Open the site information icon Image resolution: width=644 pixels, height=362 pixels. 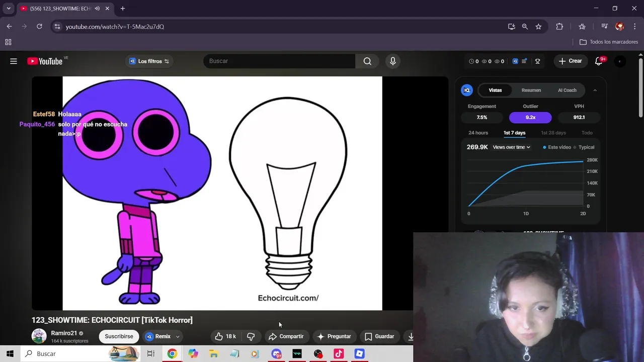tap(57, 27)
